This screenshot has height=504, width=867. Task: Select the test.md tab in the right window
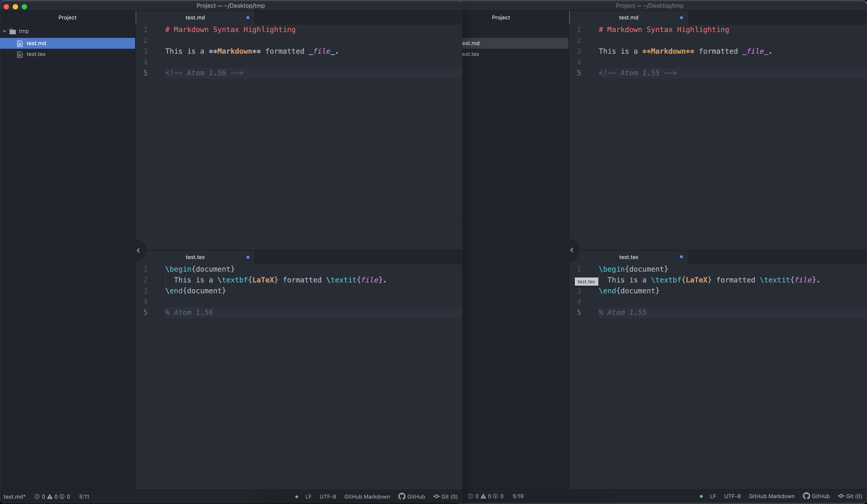pos(629,18)
